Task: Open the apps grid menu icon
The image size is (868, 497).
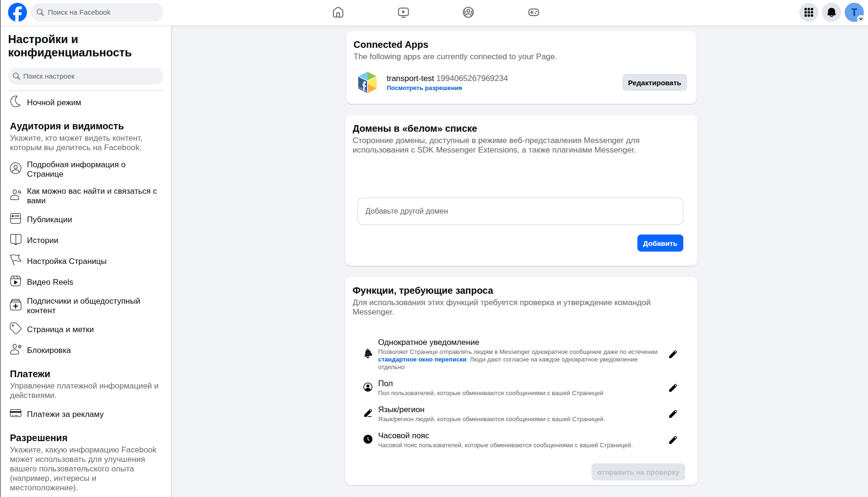Action: [809, 12]
